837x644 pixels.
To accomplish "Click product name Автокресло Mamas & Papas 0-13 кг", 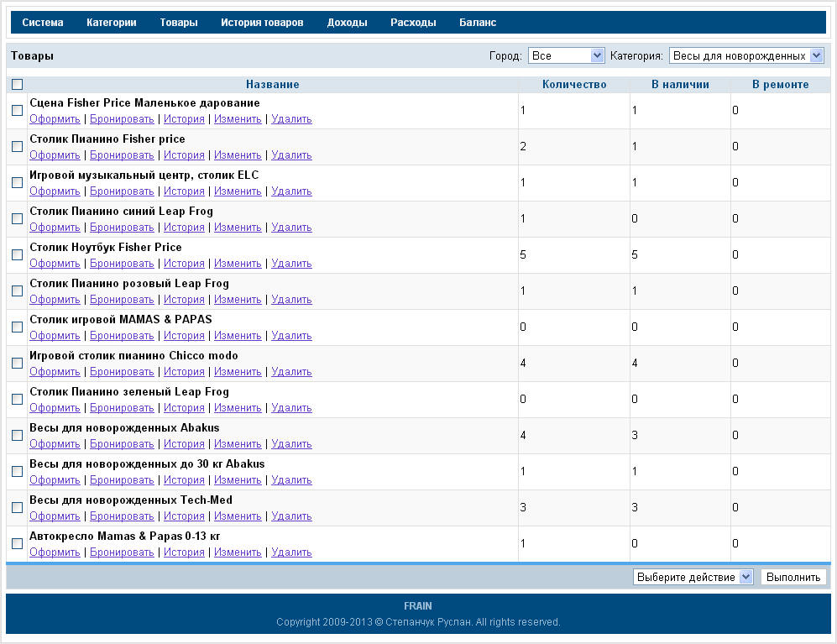I will (x=125, y=537).
